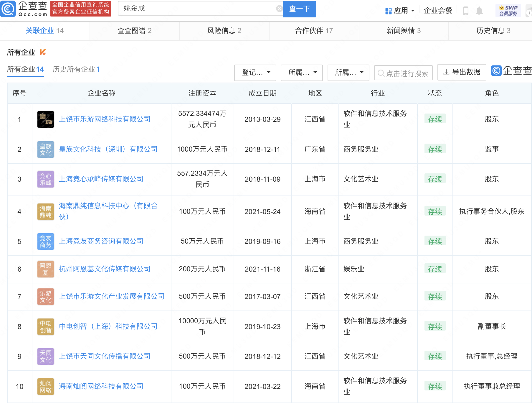Click the 全国企业信用查询系统 red banner

(81, 9)
